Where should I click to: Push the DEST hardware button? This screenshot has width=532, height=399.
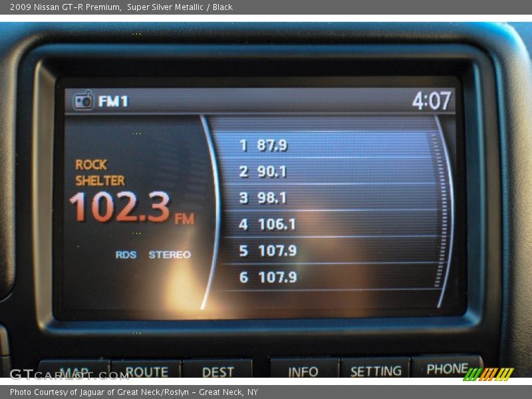(217, 370)
